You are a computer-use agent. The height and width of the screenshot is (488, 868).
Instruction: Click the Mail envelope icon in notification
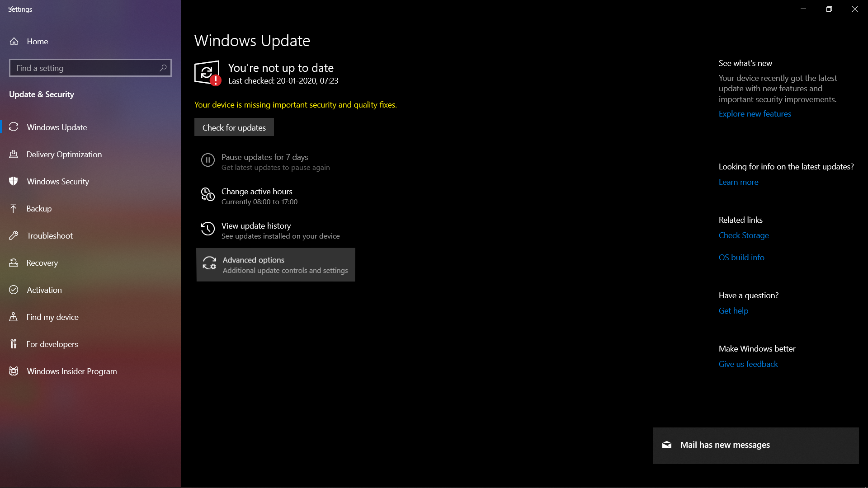click(667, 445)
